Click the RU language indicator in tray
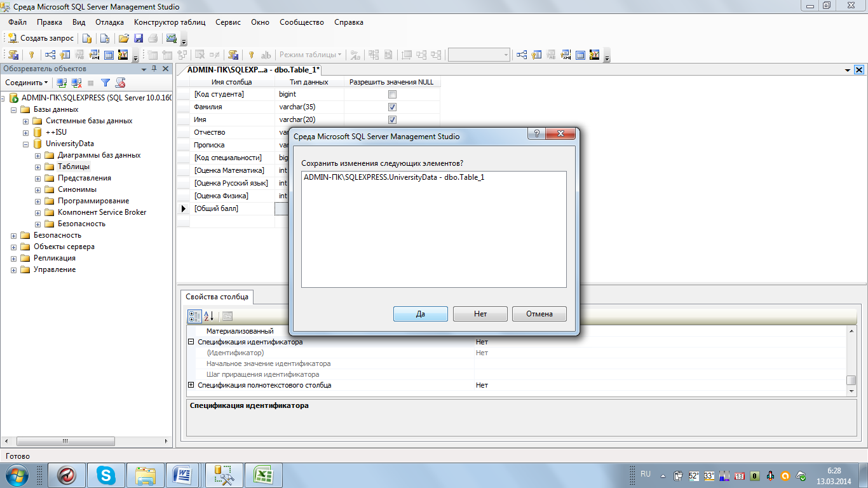868x488 pixels. click(x=646, y=474)
